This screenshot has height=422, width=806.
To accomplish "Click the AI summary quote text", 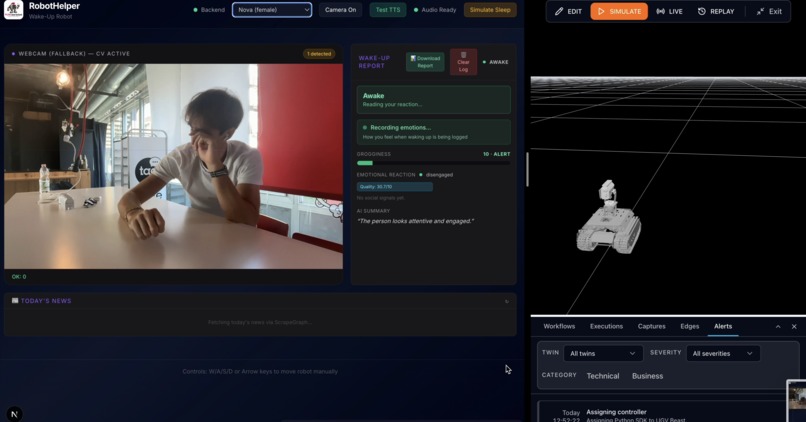I will pos(415,221).
